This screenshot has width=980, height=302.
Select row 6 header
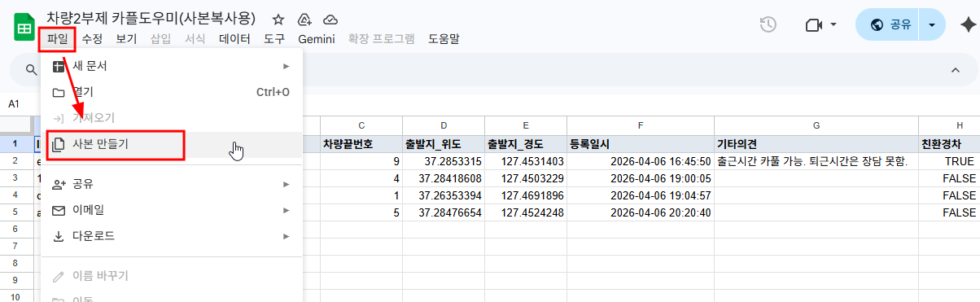(16, 230)
